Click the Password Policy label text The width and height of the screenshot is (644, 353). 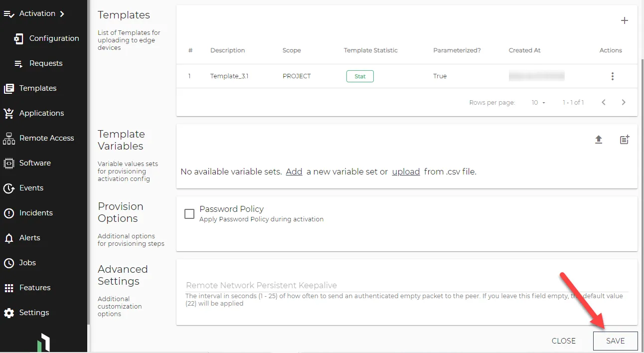(231, 209)
